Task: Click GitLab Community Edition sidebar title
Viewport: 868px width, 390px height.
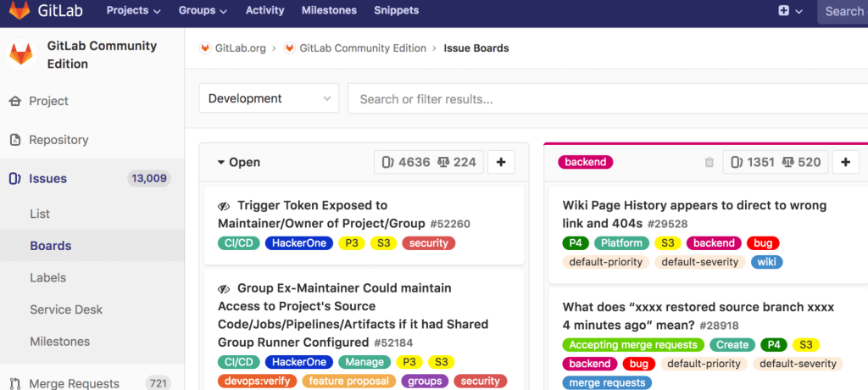Action: click(x=103, y=55)
